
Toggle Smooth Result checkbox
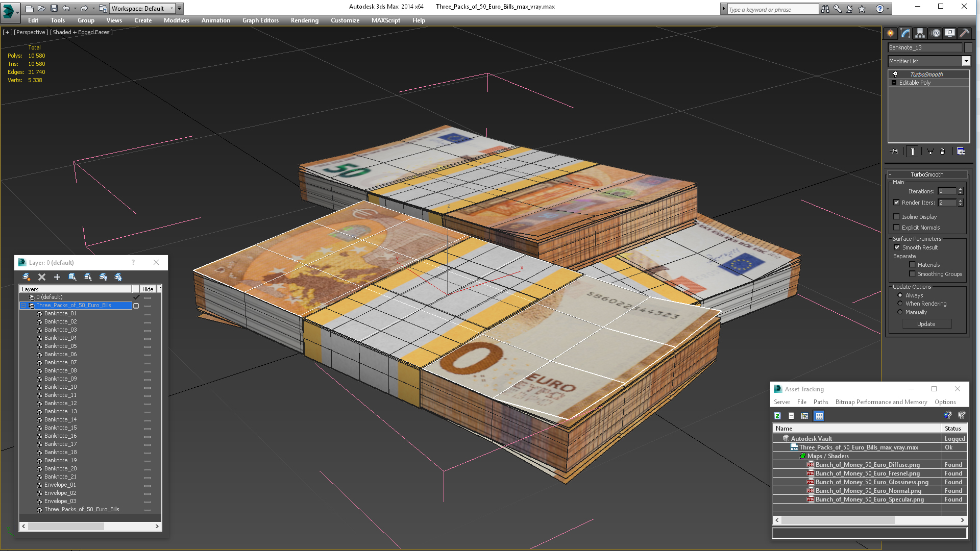(897, 247)
